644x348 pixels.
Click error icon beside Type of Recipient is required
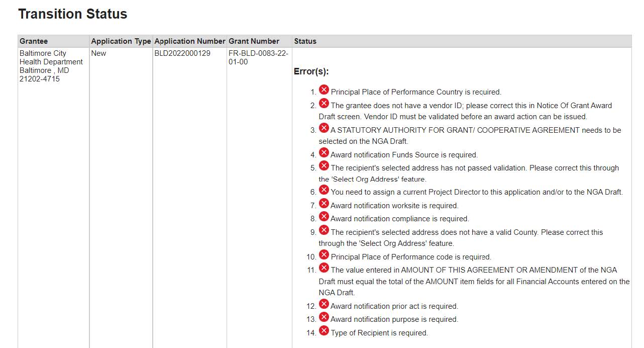(324, 331)
